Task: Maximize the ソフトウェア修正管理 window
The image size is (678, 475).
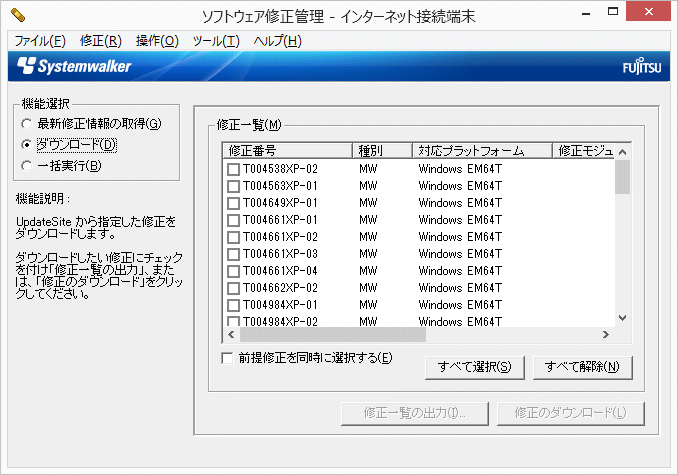Action: 613,12
